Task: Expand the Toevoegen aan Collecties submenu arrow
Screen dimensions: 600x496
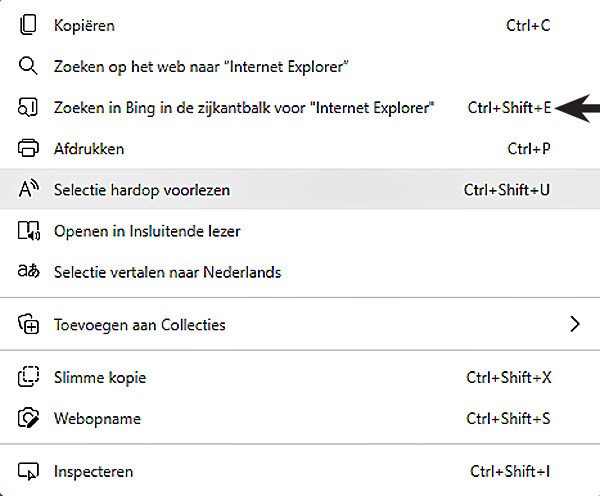Action: (575, 324)
